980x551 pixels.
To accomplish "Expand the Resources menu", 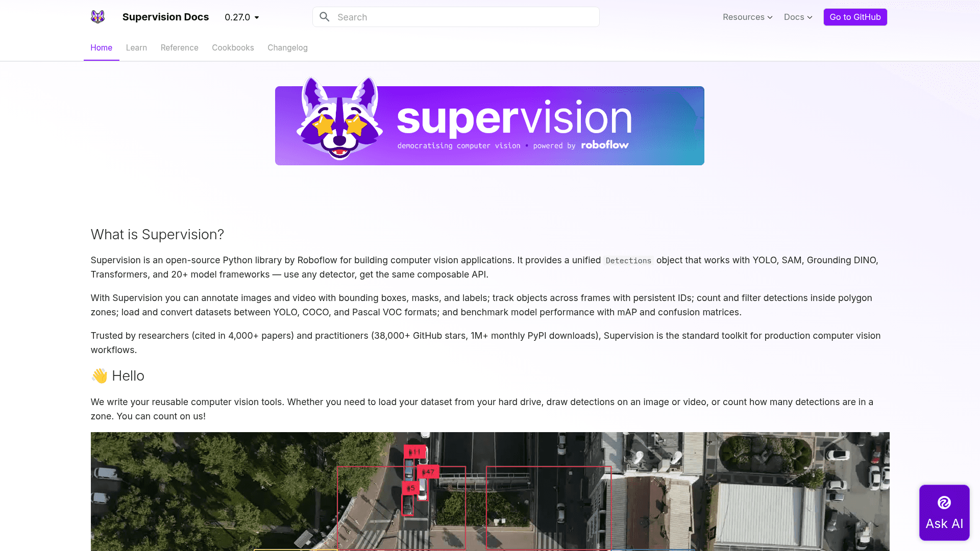I will coord(748,17).
